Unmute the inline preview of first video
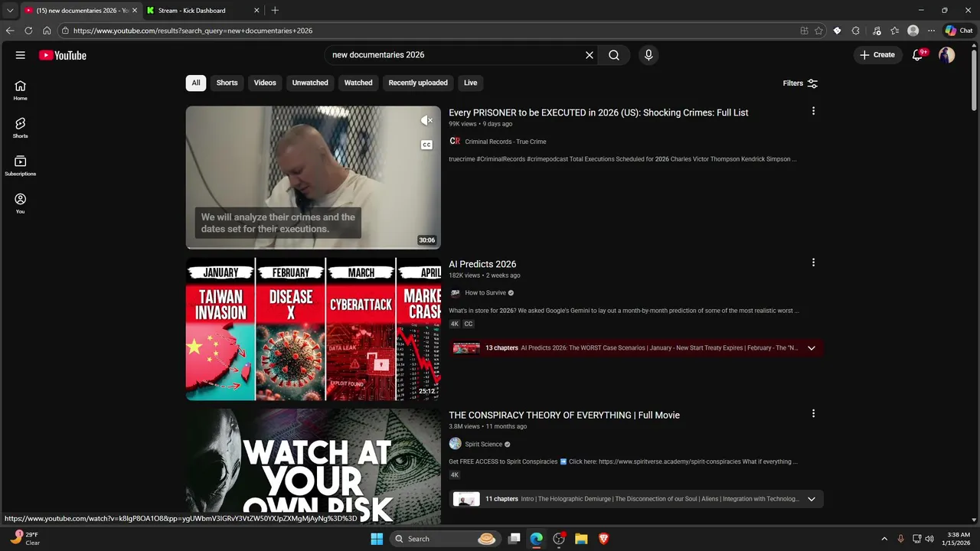The width and height of the screenshot is (980, 551). pos(426,120)
